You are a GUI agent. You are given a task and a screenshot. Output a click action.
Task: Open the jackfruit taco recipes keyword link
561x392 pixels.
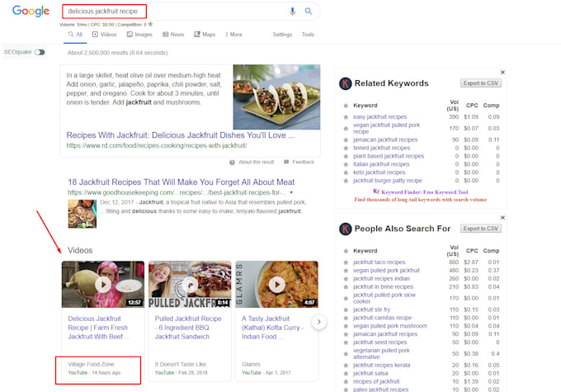coord(379,262)
